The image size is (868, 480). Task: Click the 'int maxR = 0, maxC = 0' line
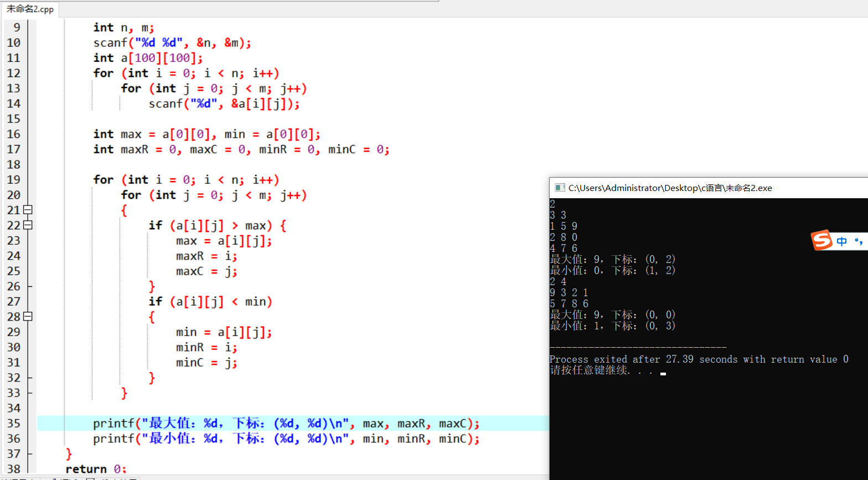pos(241,149)
